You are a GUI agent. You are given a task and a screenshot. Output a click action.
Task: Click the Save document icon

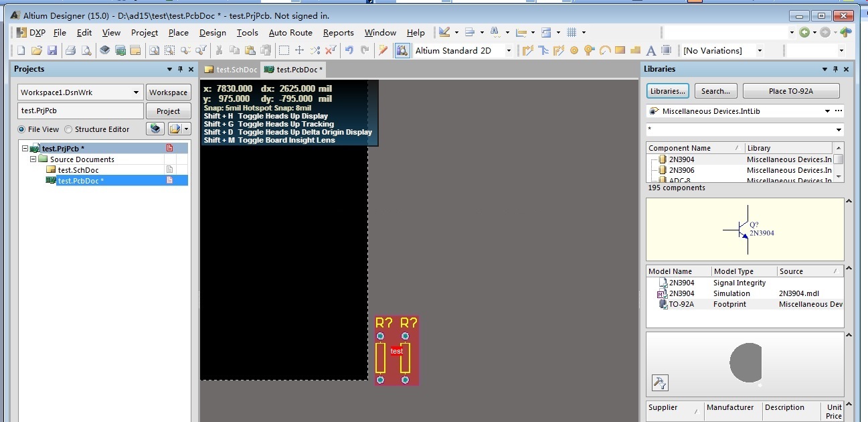(x=52, y=50)
